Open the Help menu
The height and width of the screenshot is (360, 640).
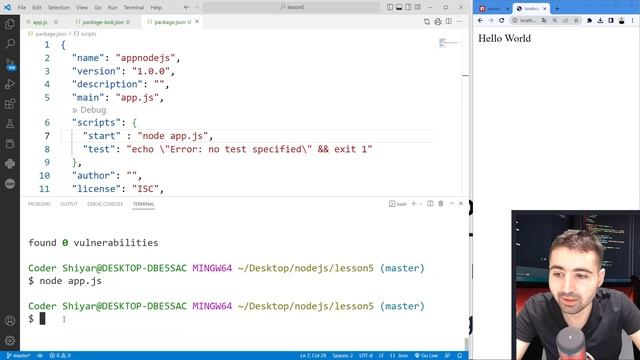[x=156, y=7]
